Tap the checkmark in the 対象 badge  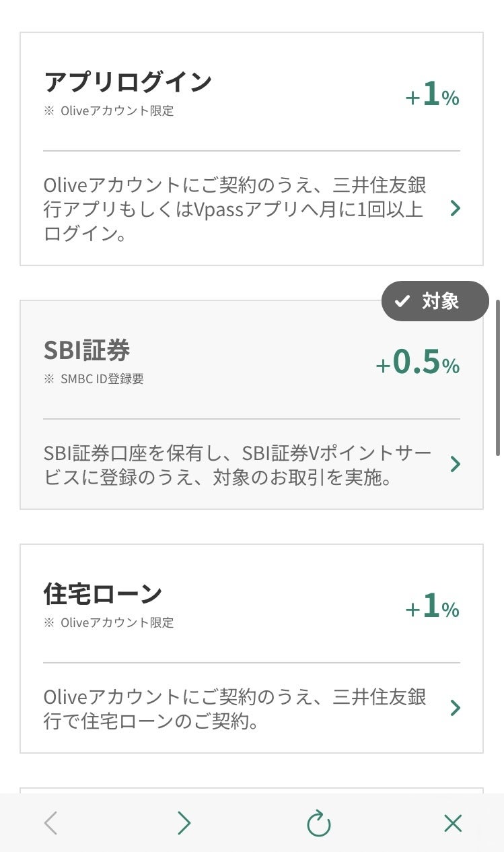tap(402, 301)
